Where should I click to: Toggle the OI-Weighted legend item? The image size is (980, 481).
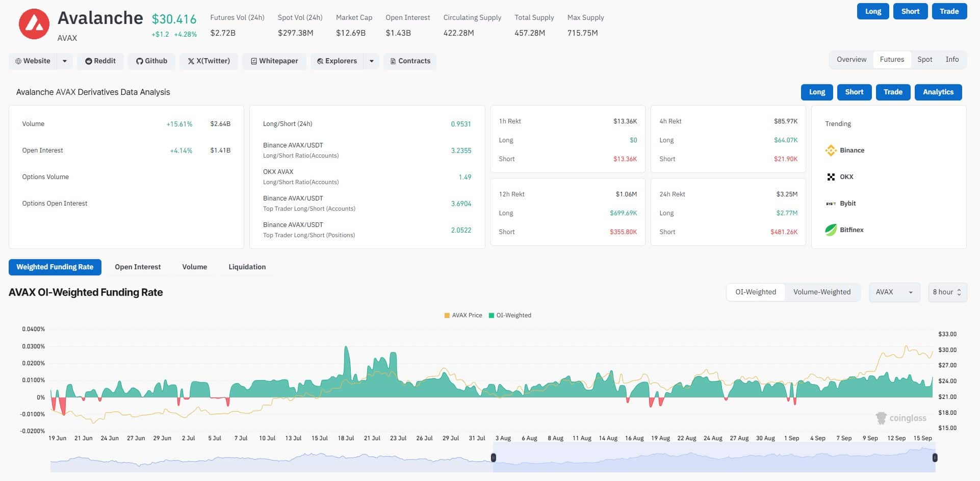click(x=510, y=315)
